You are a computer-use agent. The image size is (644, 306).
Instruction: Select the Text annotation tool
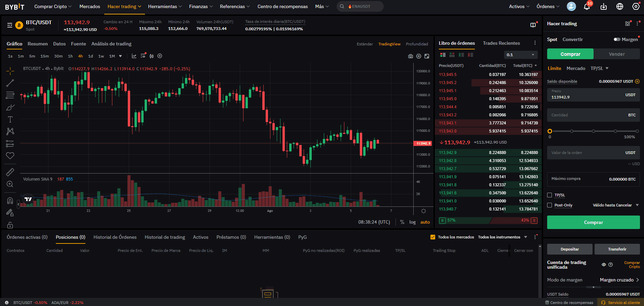pos(10,119)
